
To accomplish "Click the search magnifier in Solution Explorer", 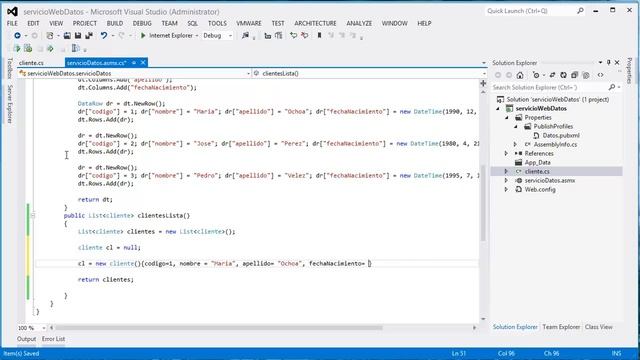I will pos(611,87).
